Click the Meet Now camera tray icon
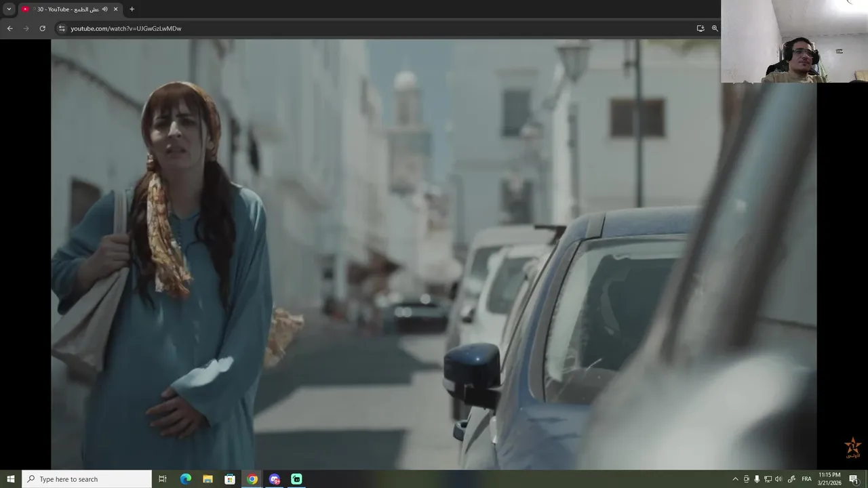868x488 pixels. (x=747, y=479)
